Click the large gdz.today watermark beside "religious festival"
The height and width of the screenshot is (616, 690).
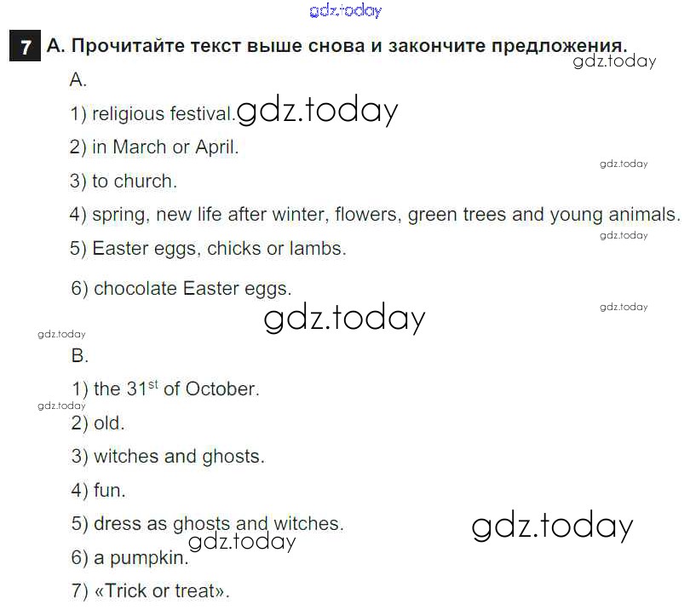click(318, 111)
